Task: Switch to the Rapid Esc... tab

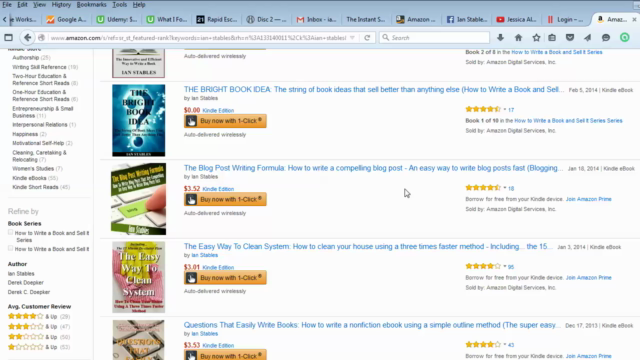Action: pyautogui.click(x=217, y=19)
